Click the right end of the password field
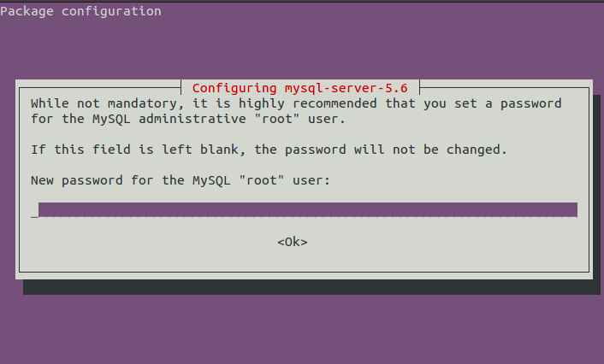The image size is (604, 364). [572, 210]
